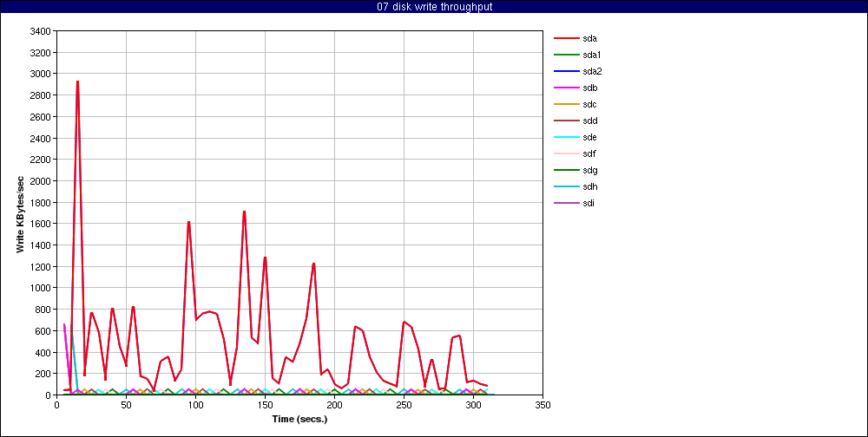Select the sde legend label
Screen dimensions: 868x437
[589, 137]
